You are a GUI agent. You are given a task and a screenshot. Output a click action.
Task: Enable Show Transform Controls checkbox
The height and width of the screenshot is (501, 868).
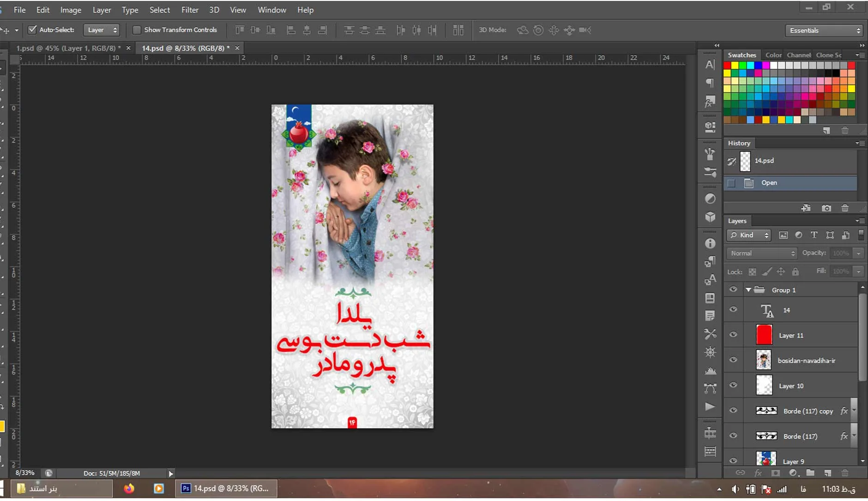click(137, 30)
